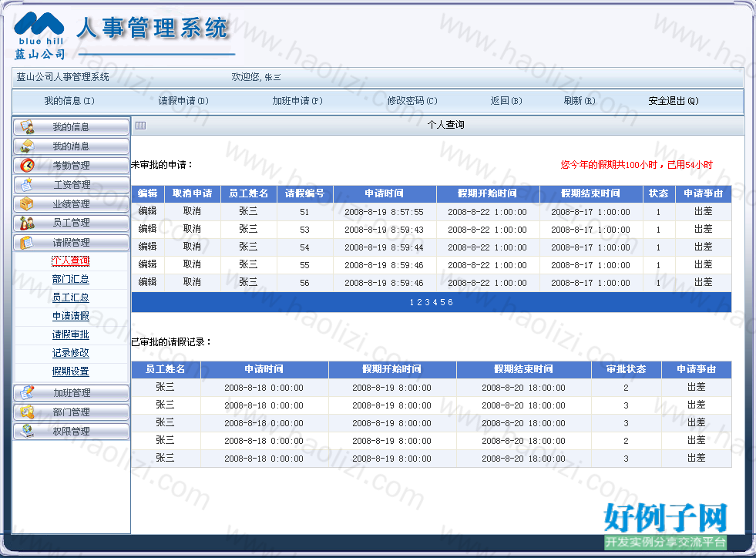Click 编辑 for leave number 54
The width and height of the screenshot is (756, 558).
pyautogui.click(x=147, y=247)
